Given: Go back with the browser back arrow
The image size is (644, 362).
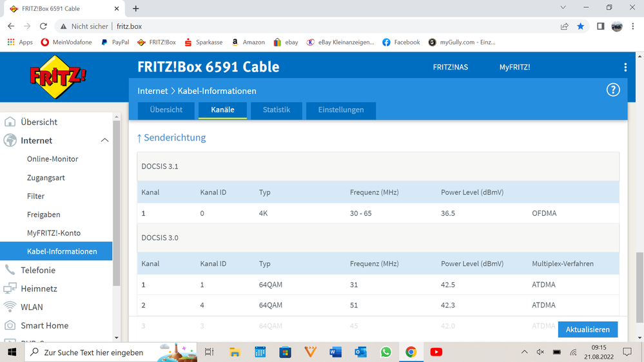Looking at the screenshot, I should (x=11, y=26).
